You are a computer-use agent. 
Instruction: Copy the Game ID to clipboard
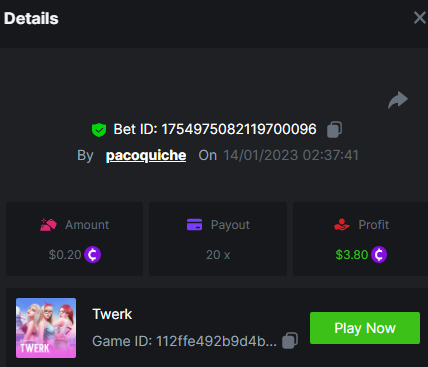(290, 341)
